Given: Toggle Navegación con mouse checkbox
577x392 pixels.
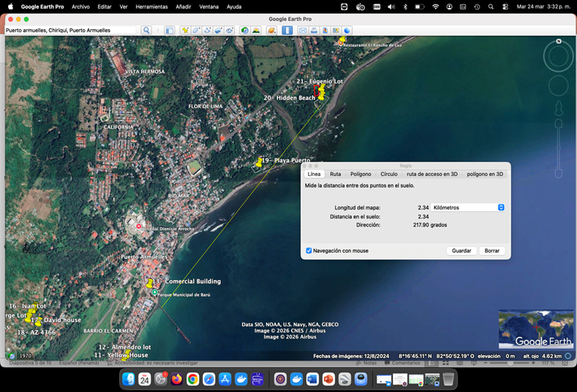Looking at the screenshot, I should (309, 250).
